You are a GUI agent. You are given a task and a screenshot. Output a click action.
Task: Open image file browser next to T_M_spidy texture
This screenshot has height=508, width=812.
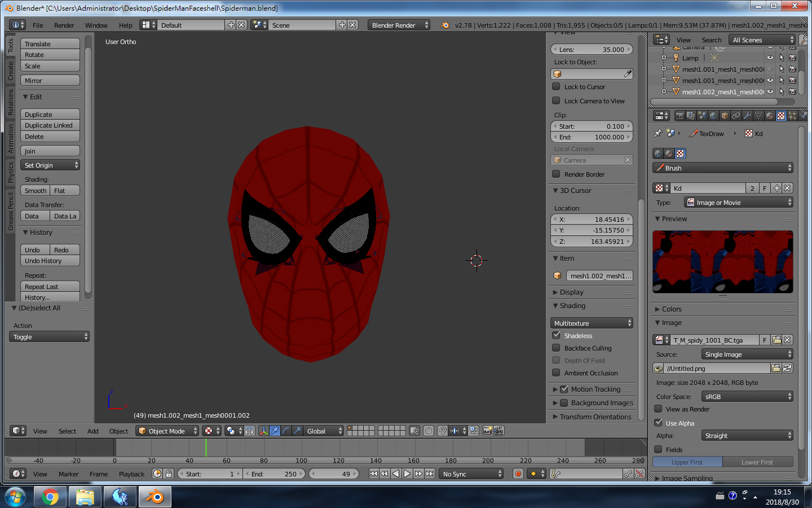776,340
